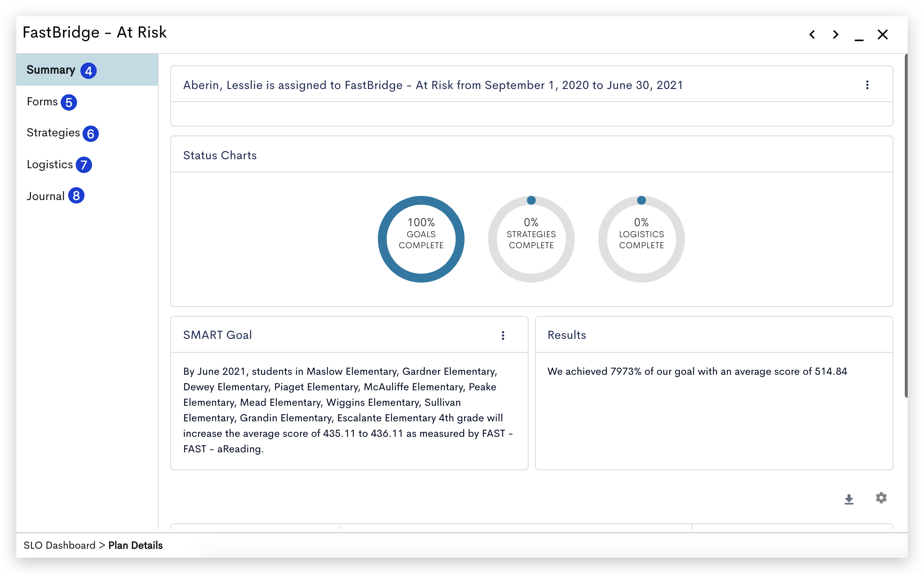The height and width of the screenshot is (574, 924).
Task: Click the Status Charts heading
Action: pyautogui.click(x=220, y=155)
